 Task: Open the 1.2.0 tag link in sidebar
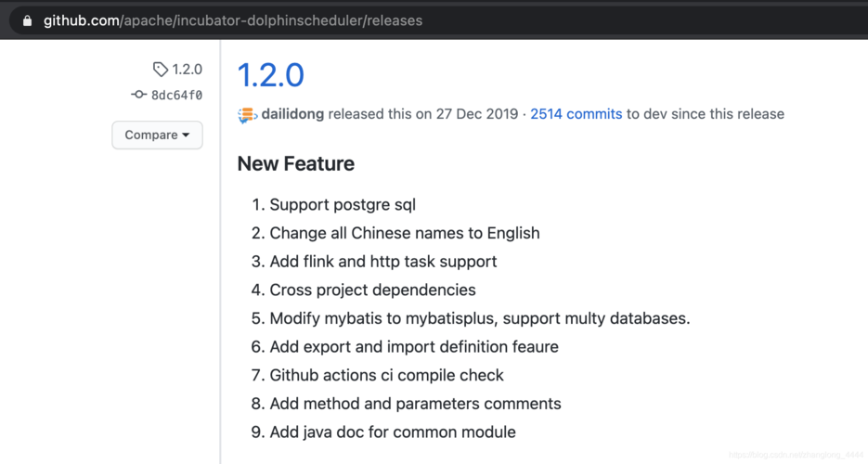tap(187, 69)
